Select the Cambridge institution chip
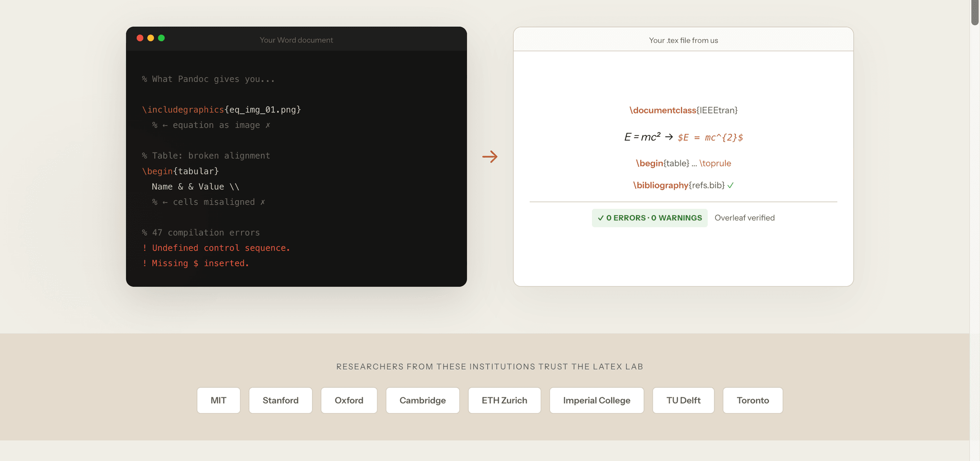 tap(423, 400)
